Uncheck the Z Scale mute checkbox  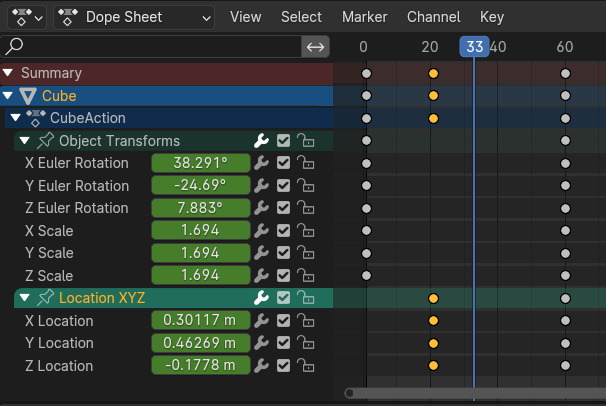[283, 275]
